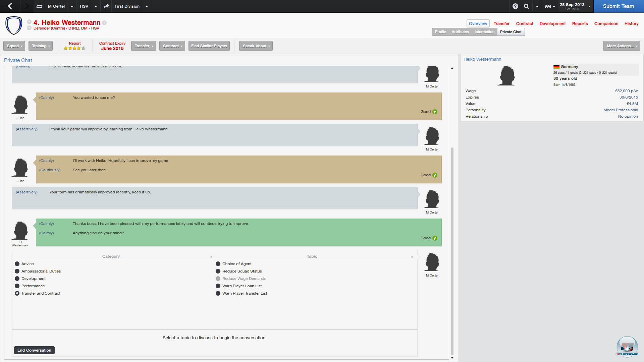Open the search icon in toolbar

526,6
